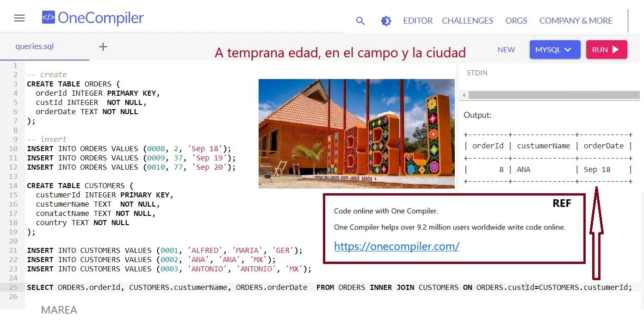The image size is (644, 325).
Task: Follow the onecompiler.com hyperlink
Action: [x=396, y=246]
